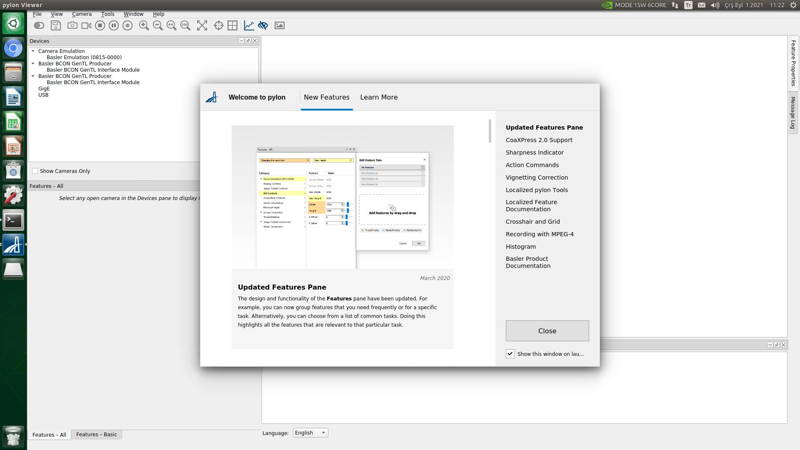This screenshot has width=800, height=450.
Task: Open the Language English dropdown
Action: point(310,433)
